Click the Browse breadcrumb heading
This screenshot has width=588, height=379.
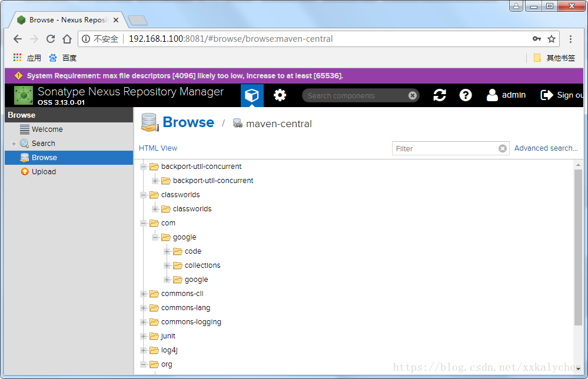(188, 122)
